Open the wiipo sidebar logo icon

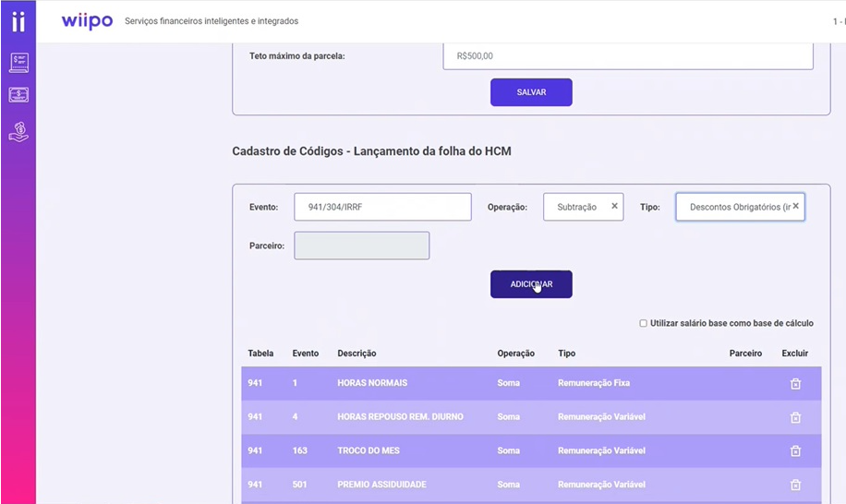(x=18, y=21)
